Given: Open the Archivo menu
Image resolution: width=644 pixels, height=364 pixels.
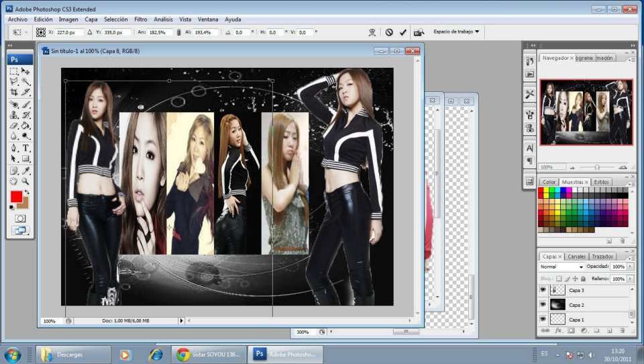Looking at the screenshot, I should [17, 19].
